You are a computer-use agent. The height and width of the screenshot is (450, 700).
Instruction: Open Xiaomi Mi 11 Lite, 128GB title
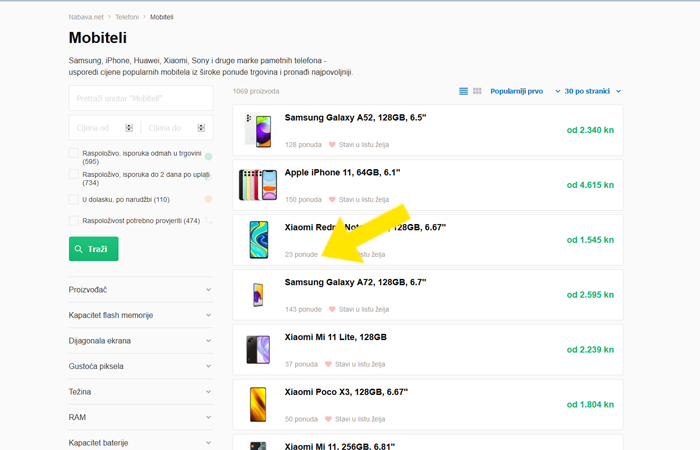tap(336, 337)
